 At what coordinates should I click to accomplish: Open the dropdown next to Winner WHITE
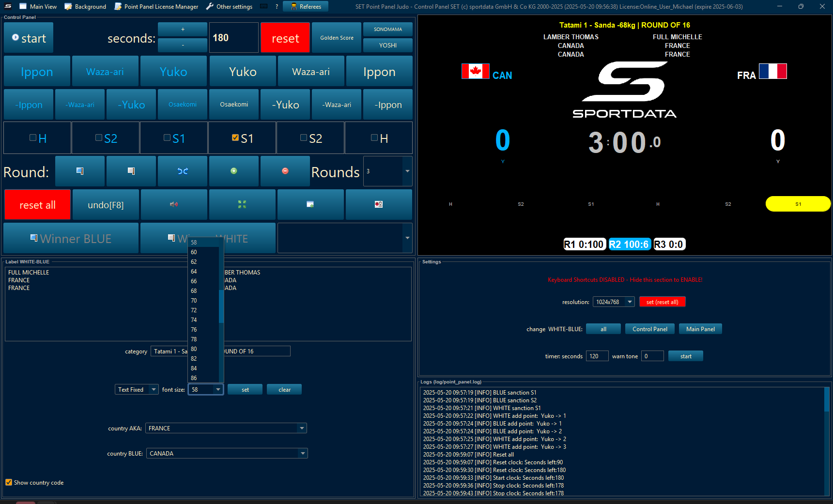coord(407,238)
